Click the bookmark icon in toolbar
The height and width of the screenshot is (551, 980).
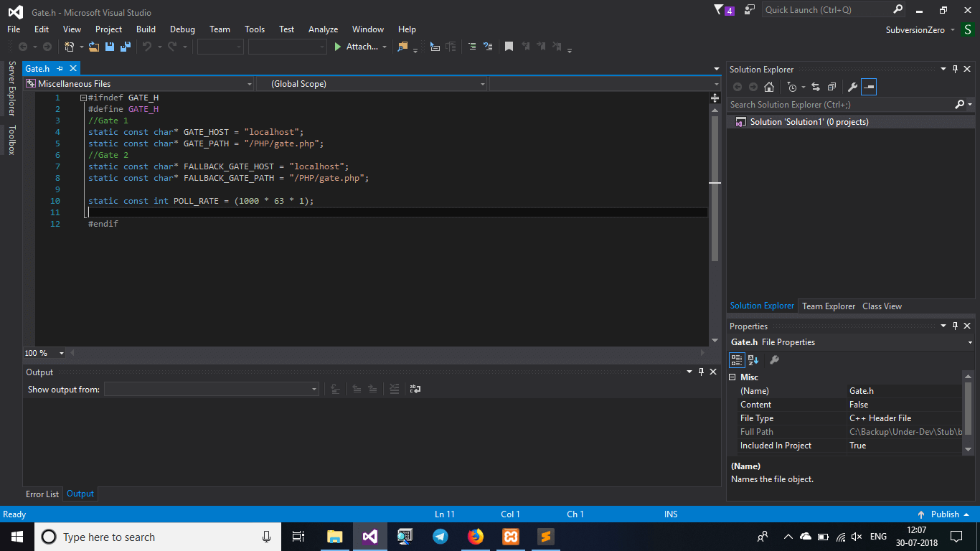[x=509, y=47]
